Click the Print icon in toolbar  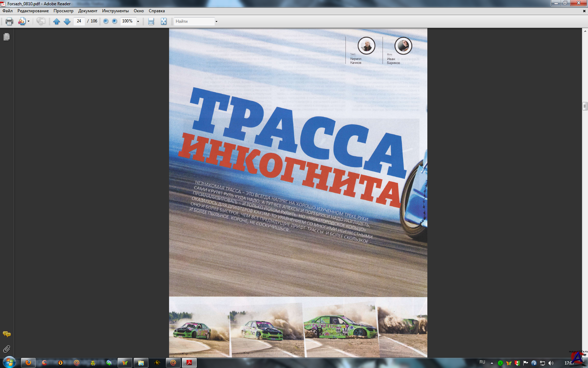9,21
